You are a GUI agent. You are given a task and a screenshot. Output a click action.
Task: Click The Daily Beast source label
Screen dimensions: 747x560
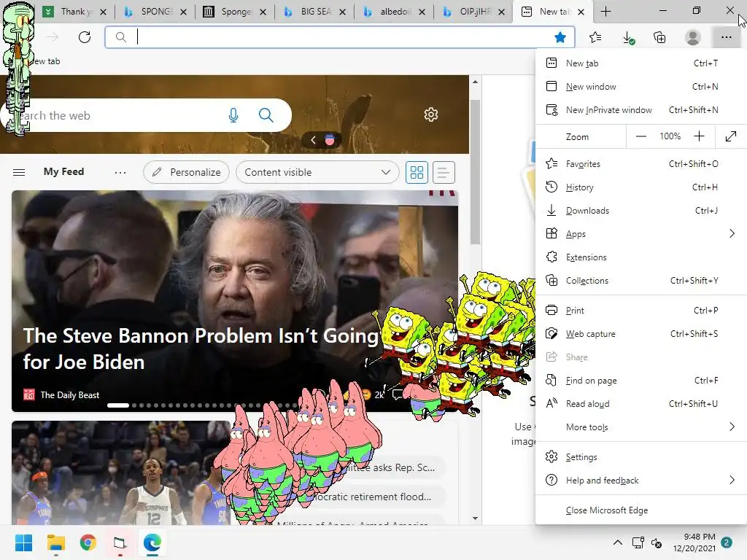point(69,394)
